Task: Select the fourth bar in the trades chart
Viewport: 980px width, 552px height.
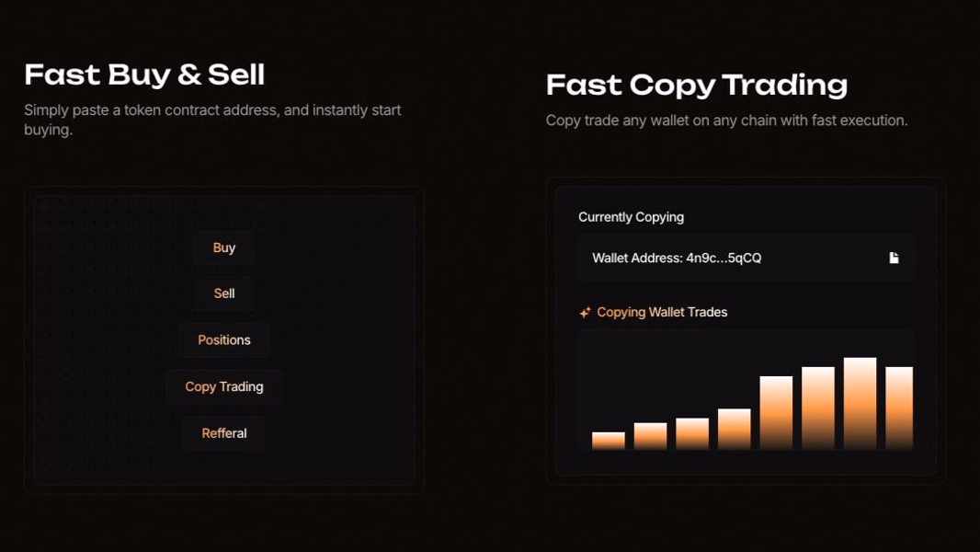Action: tap(735, 429)
